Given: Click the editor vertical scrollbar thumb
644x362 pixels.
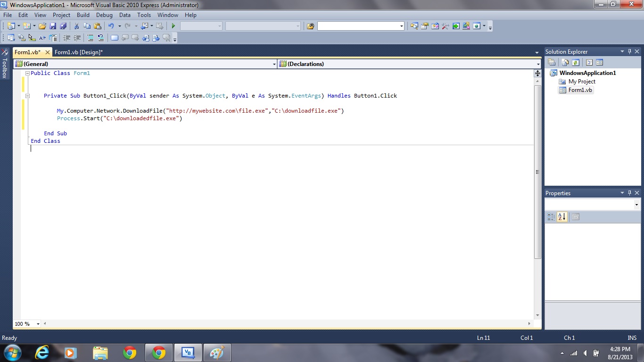Looking at the screenshot, I should pyautogui.click(x=537, y=172).
